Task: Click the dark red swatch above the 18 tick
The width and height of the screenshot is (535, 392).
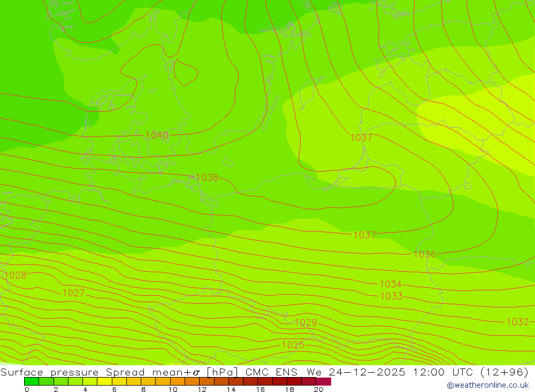Action: 294,381
